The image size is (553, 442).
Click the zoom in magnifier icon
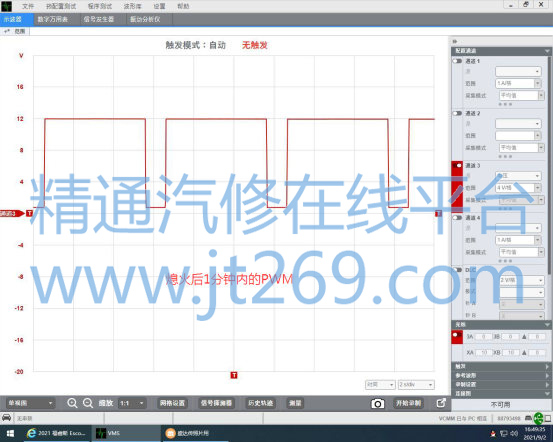pyautogui.click(x=72, y=403)
